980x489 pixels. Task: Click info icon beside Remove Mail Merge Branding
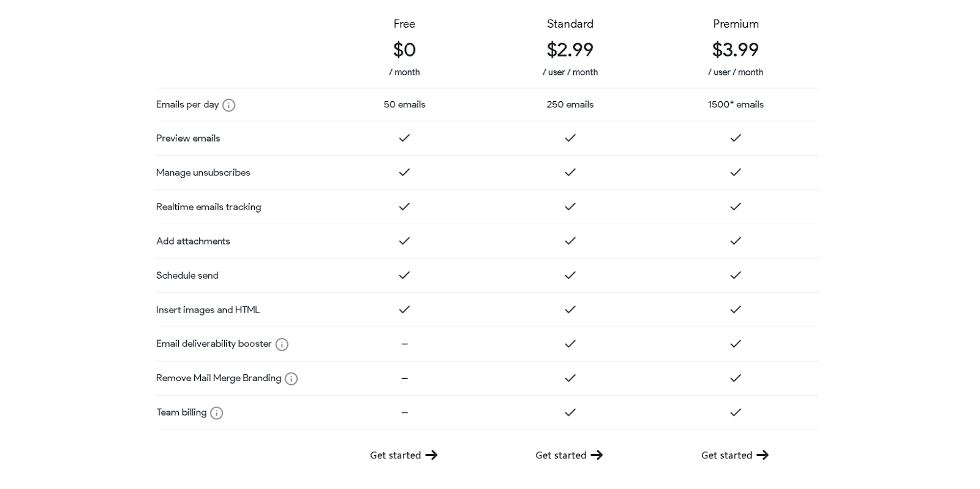[292, 379]
